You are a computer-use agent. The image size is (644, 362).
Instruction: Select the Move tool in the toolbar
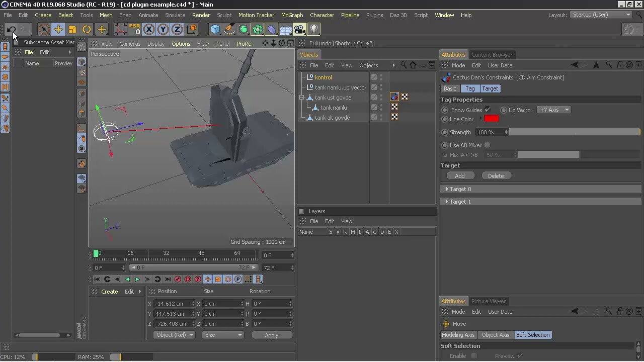point(58,30)
